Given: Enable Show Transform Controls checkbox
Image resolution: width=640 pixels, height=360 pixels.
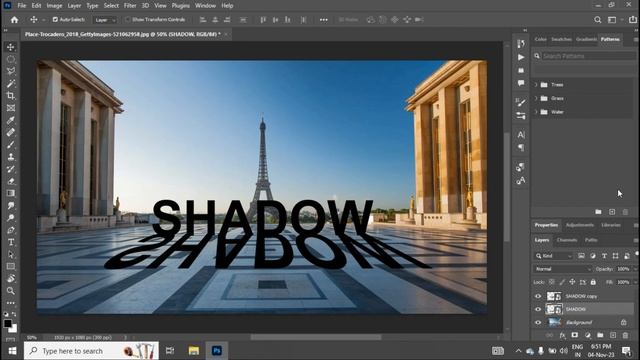Looking at the screenshot, I should point(127,20).
